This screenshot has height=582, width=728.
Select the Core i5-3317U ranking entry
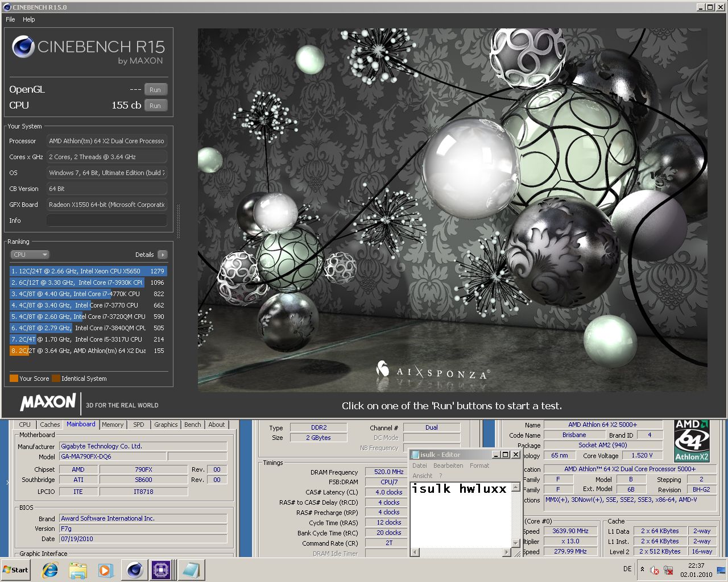tap(88, 339)
